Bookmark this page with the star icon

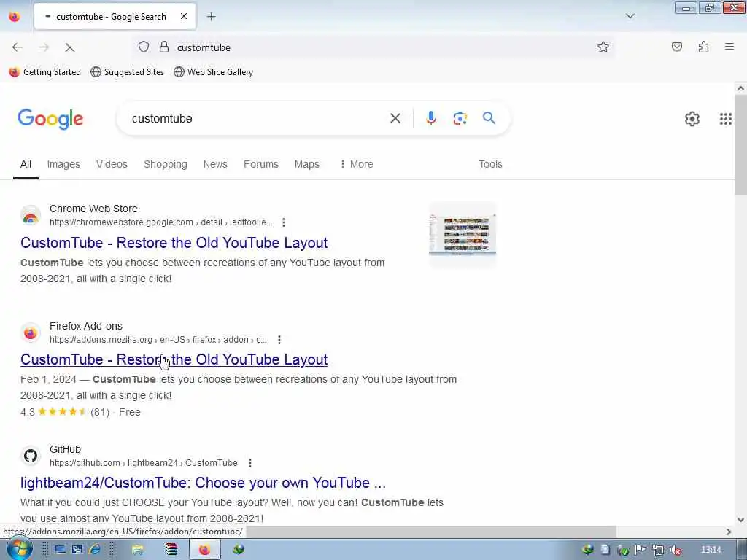[603, 47]
